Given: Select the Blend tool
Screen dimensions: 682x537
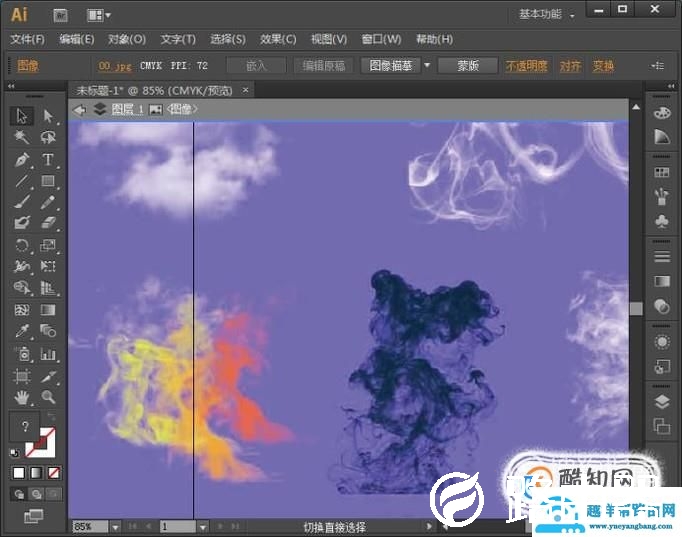Looking at the screenshot, I should [48, 331].
